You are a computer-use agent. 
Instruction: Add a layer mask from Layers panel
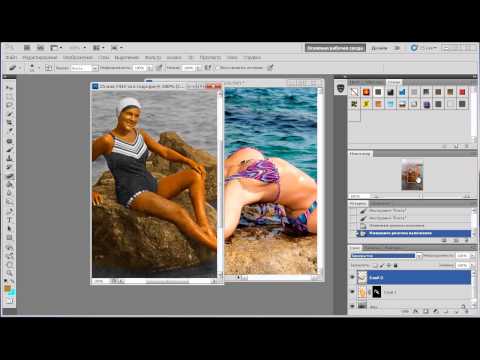click(426, 311)
